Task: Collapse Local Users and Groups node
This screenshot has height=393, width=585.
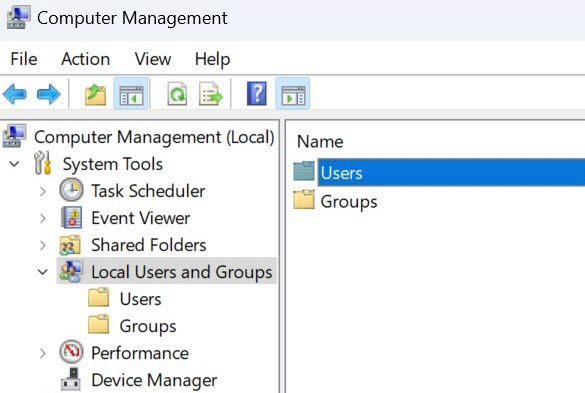Action: [x=43, y=272]
